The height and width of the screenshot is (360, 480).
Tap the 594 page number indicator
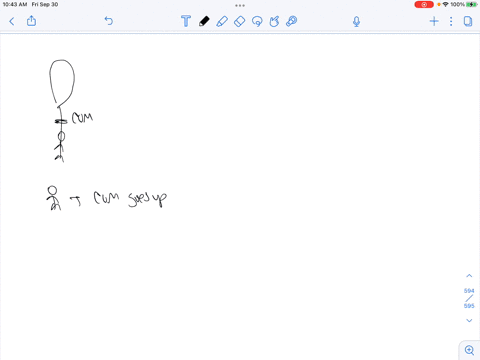point(469,291)
